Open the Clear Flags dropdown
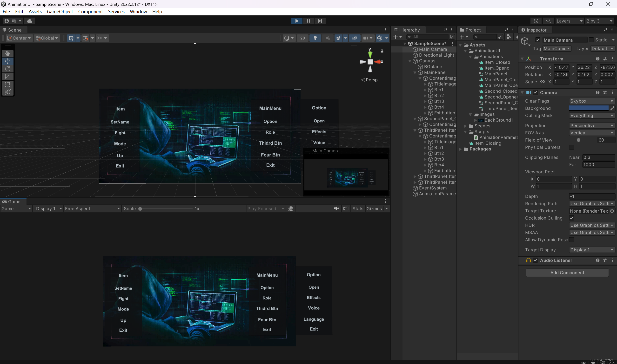This screenshot has width=617, height=364. coord(592,101)
